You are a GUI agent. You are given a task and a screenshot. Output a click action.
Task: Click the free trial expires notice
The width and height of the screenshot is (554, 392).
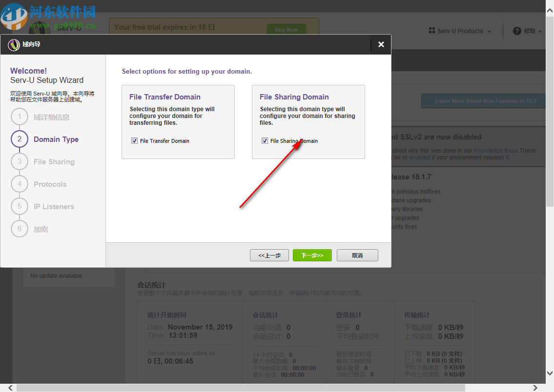click(164, 27)
